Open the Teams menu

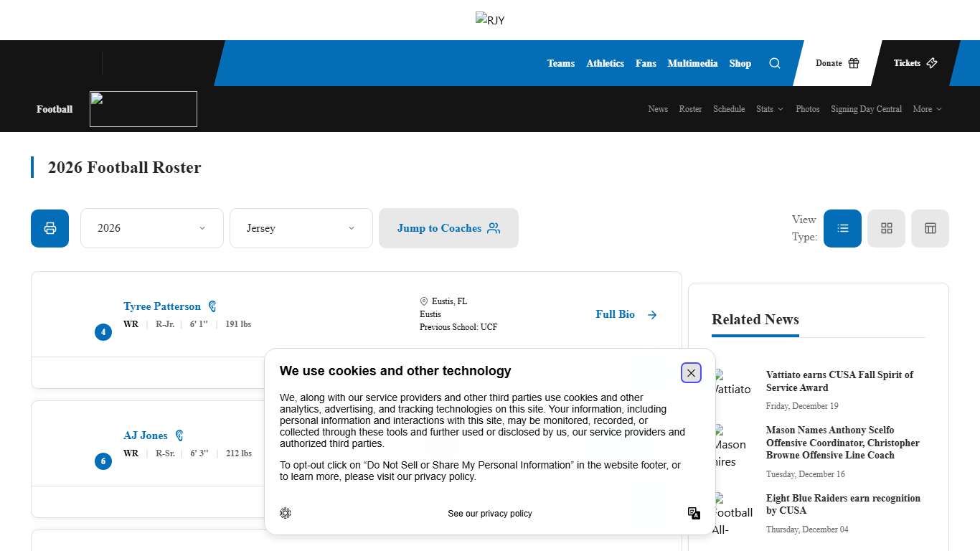560,63
